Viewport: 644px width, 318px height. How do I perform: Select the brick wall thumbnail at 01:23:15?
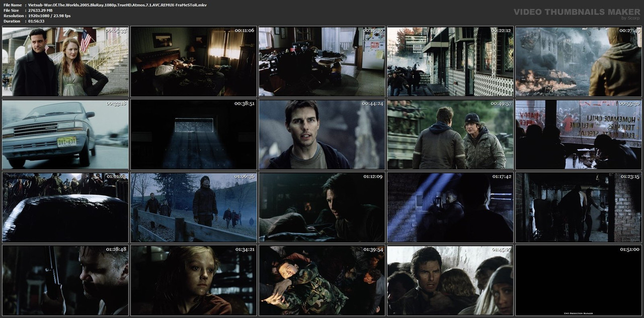click(x=579, y=207)
